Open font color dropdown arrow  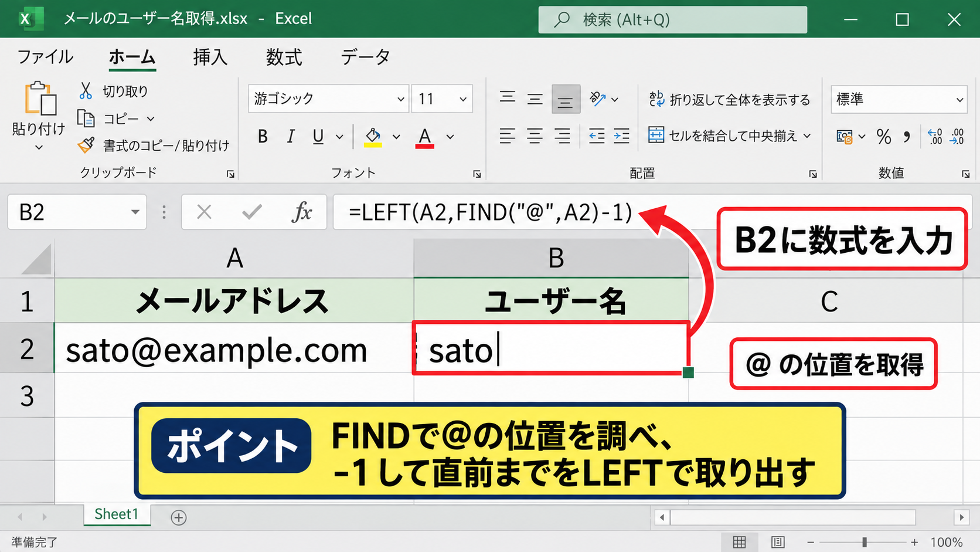point(450,137)
